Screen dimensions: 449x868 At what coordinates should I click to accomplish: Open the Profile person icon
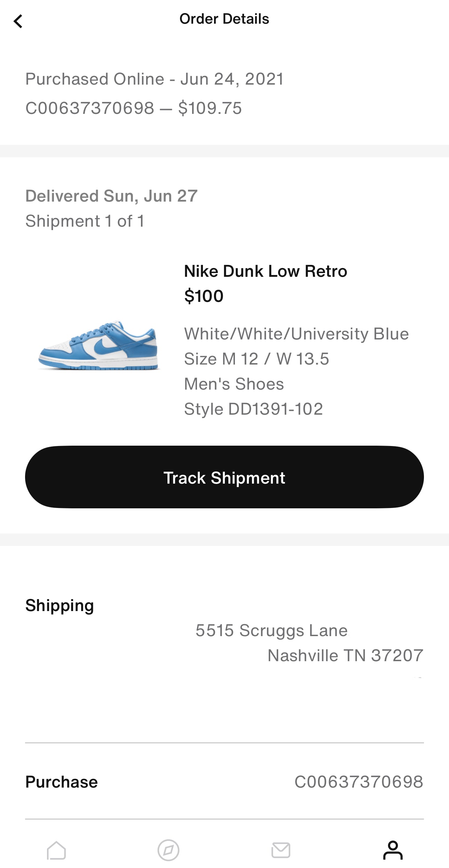[x=393, y=850]
